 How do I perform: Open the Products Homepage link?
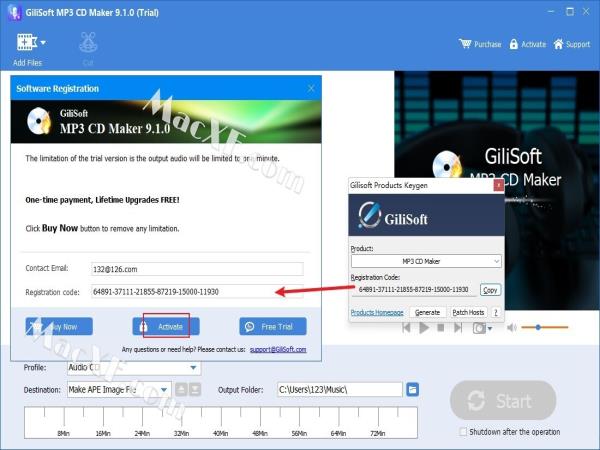pyautogui.click(x=377, y=313)
